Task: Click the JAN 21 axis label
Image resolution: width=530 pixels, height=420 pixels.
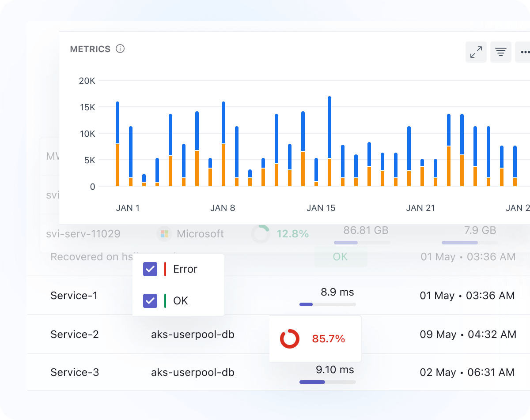Action: coord(420,208)
